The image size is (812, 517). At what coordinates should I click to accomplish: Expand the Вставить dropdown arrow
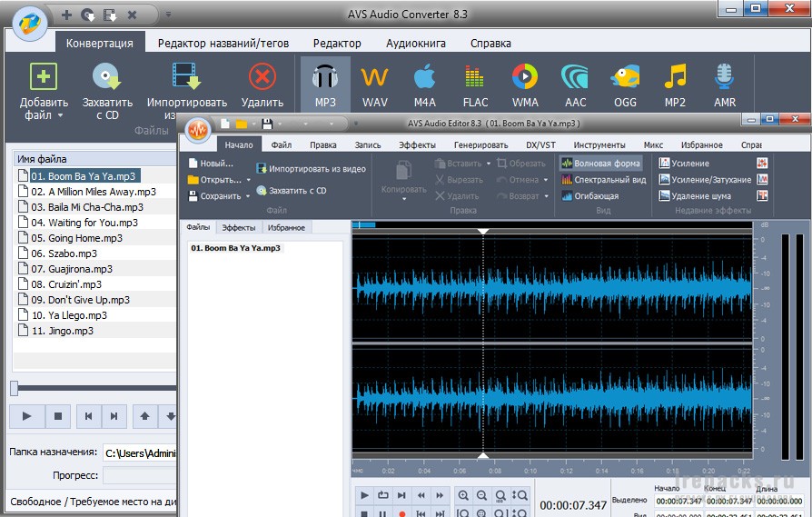489,164
